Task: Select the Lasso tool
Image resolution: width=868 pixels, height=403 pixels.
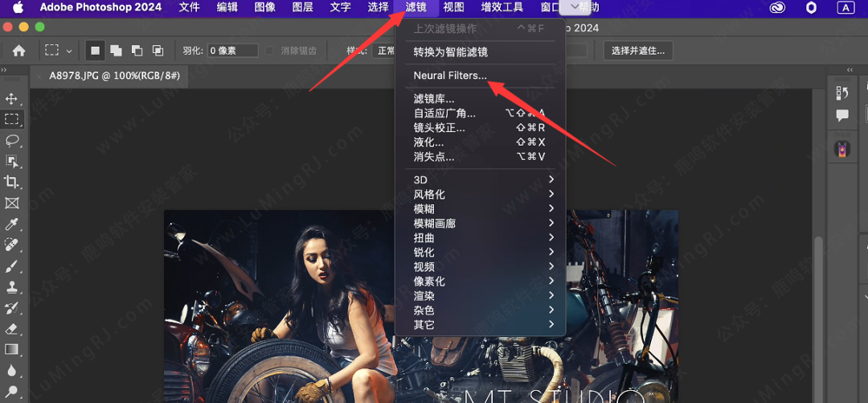Action: [x=11, y=140]
